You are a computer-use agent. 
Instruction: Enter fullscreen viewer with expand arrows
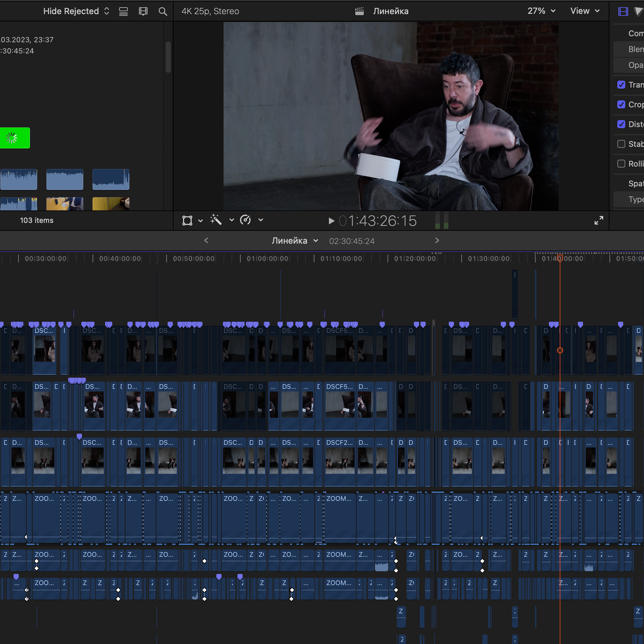pyautogui.click(x=599, y=220)
